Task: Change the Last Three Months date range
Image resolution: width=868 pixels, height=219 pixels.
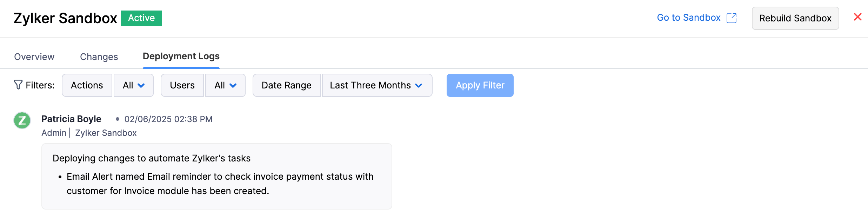Action: coord(377,85)
